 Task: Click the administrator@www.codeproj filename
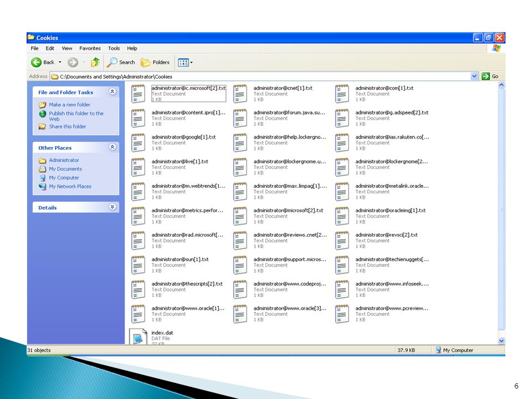pos(290,284)
